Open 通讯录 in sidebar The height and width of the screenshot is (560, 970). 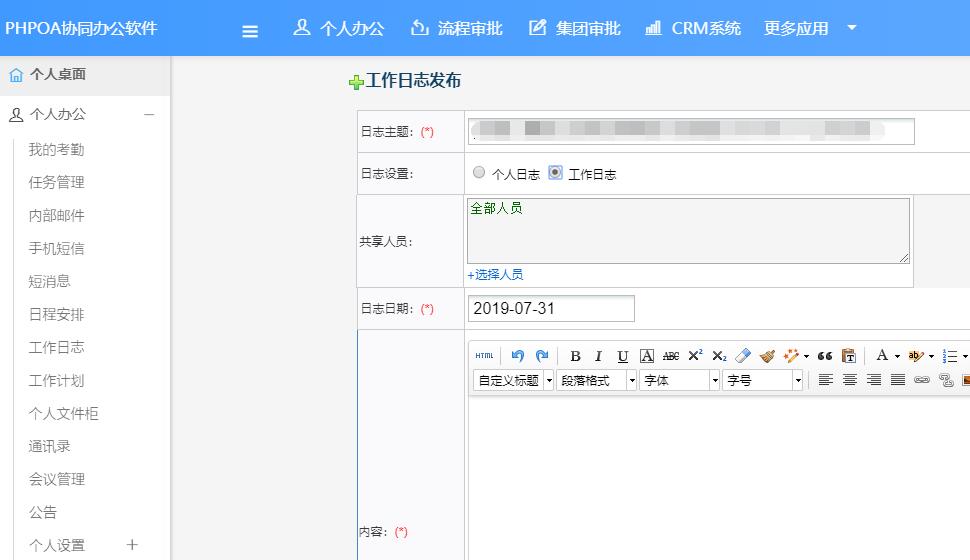[49, 446]
